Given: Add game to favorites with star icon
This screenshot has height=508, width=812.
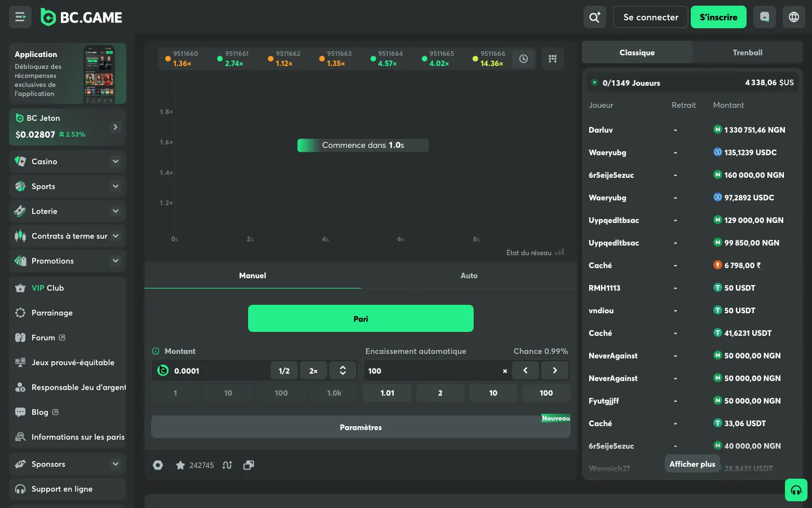Looking at the screenshot, I should pos(180,465).
